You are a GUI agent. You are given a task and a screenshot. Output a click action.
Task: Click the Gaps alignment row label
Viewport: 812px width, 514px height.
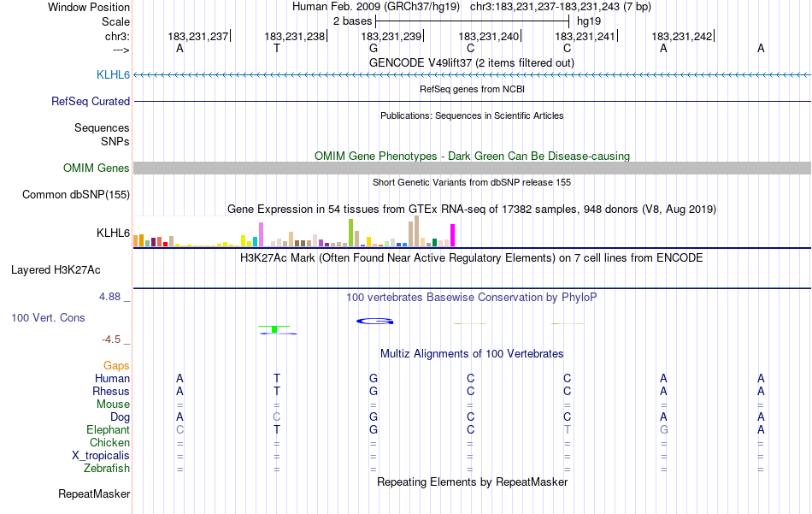click(116, 366)
